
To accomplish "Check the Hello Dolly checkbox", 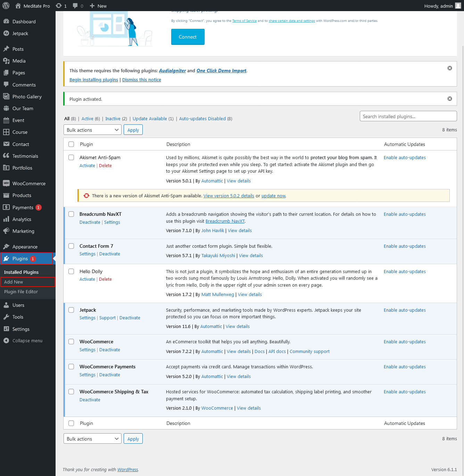I will (x=71, y=271).
